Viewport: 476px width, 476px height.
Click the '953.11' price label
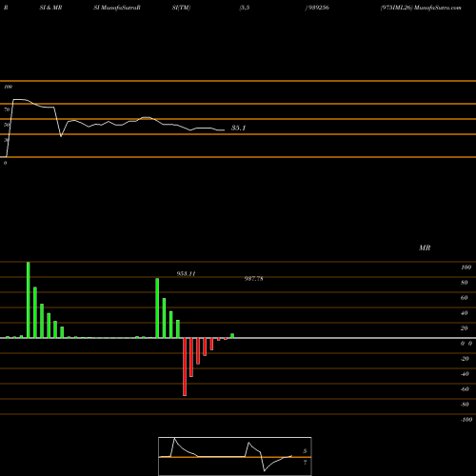pos(187,273)
